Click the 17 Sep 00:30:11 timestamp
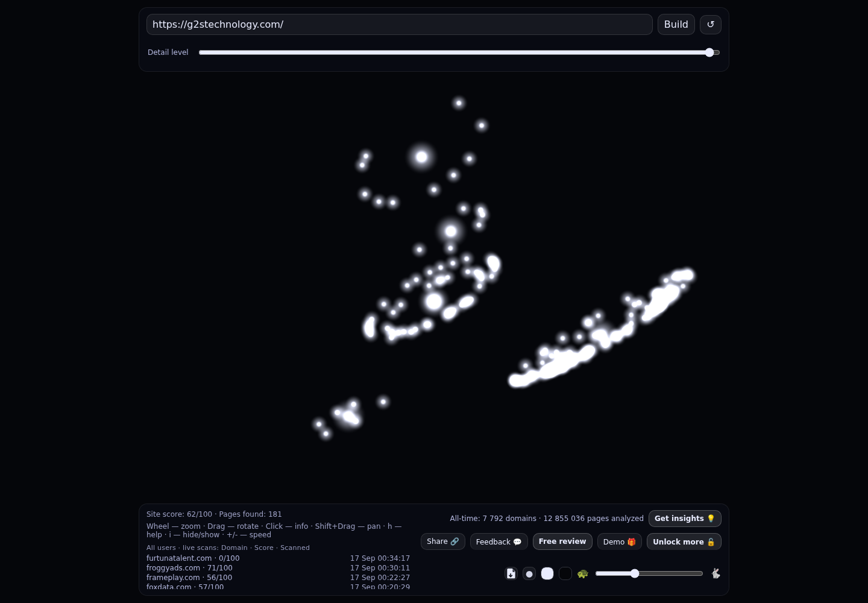This screenshot has width=868, height=603. [380, 568]
